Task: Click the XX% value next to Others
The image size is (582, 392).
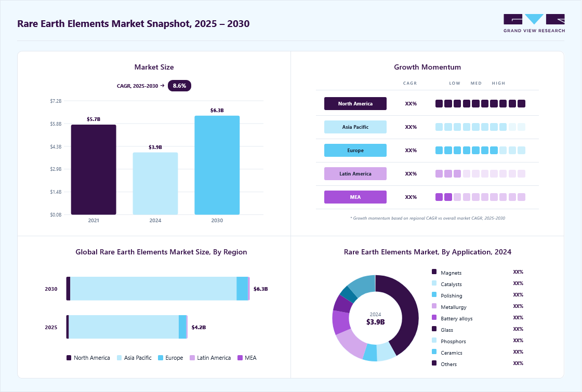Action: [x=518, y=363]
